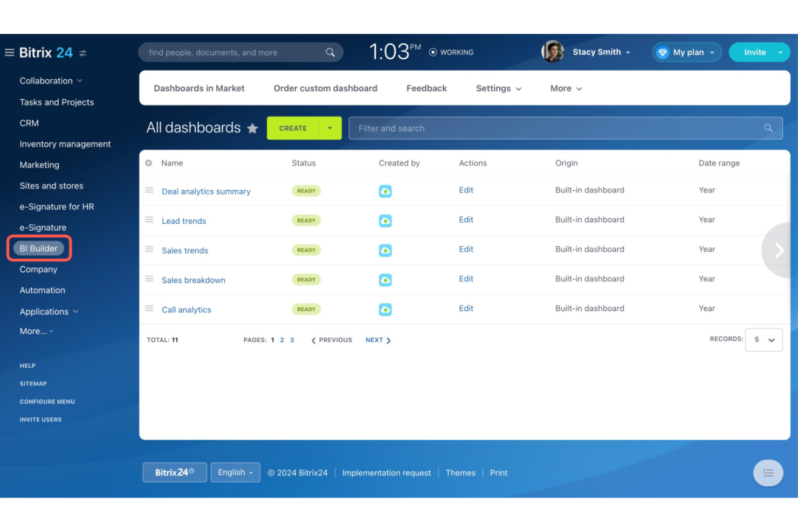Open Tasks and Projects in sidebar
The image size is (798, 532).
click(57, 102)
